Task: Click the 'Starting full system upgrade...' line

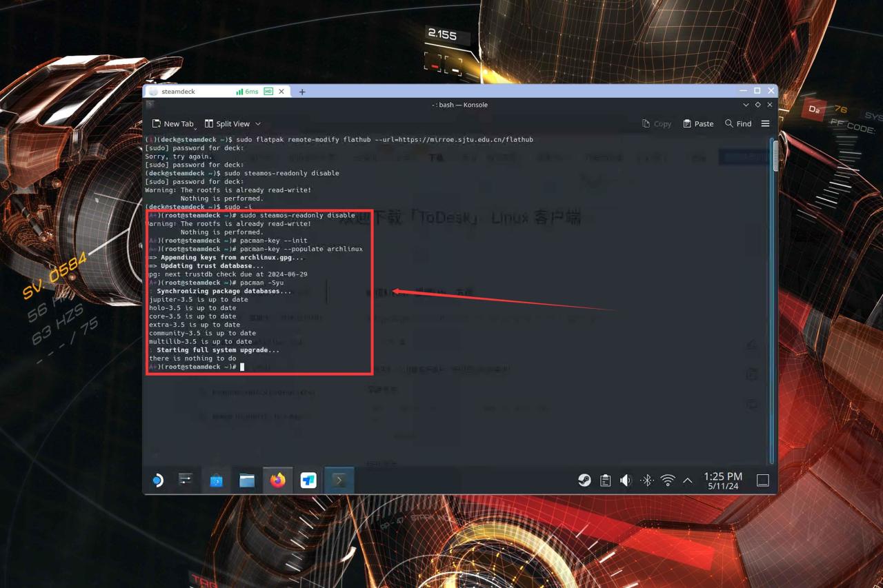Action: (x=218, y=350)
